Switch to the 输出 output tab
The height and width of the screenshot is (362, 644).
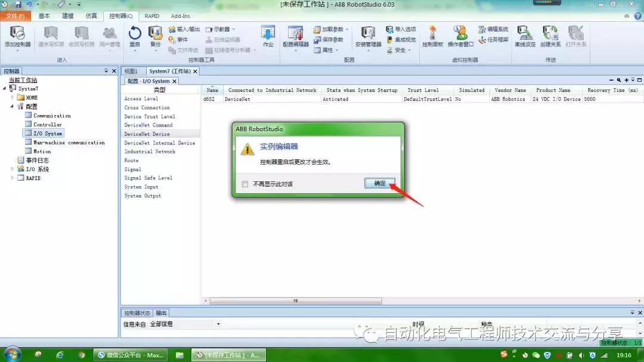coord(161,313)
